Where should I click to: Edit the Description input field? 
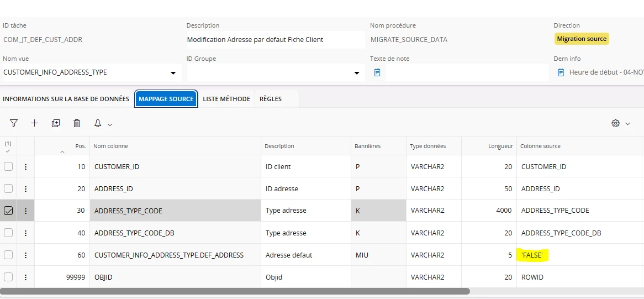pyautogui.click(x=275, y=40)
